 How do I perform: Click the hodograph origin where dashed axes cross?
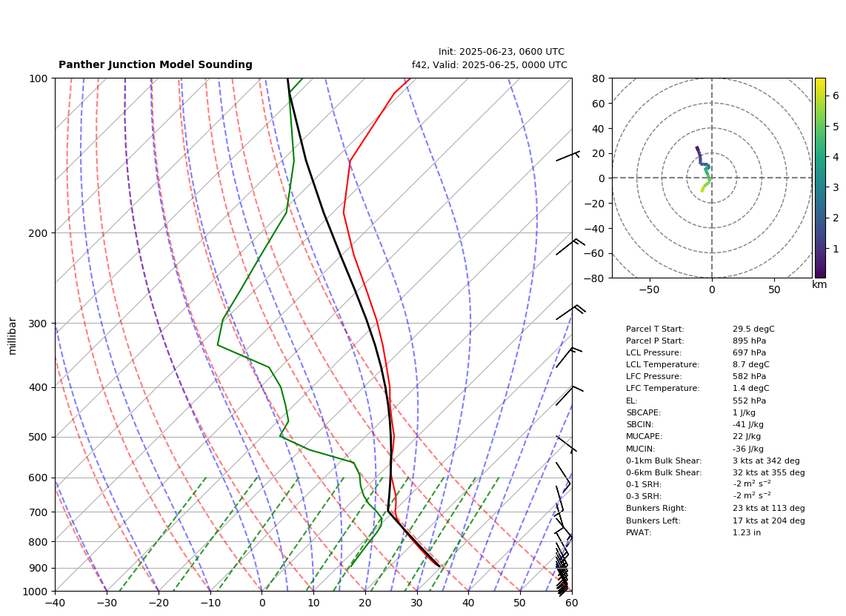click(712, 178)
